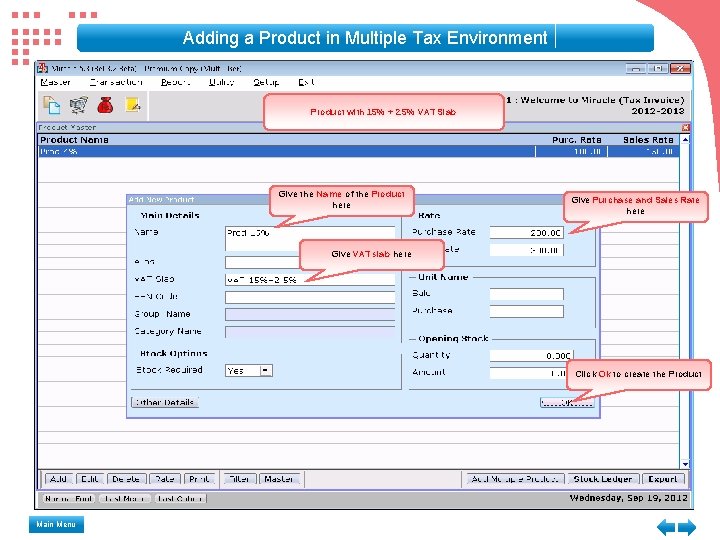Click the yellow sticky note toolbar icon
Viewport: 720px width, 540px height.
133,105
